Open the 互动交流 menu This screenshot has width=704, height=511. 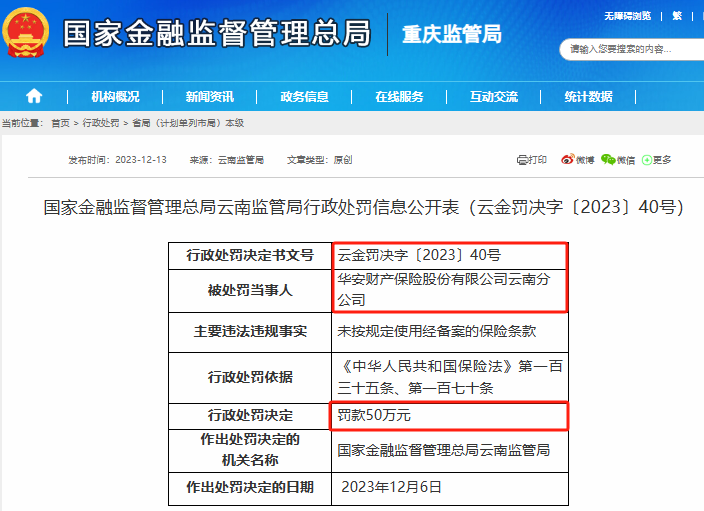pyautogui.click(x=494, y=97)
